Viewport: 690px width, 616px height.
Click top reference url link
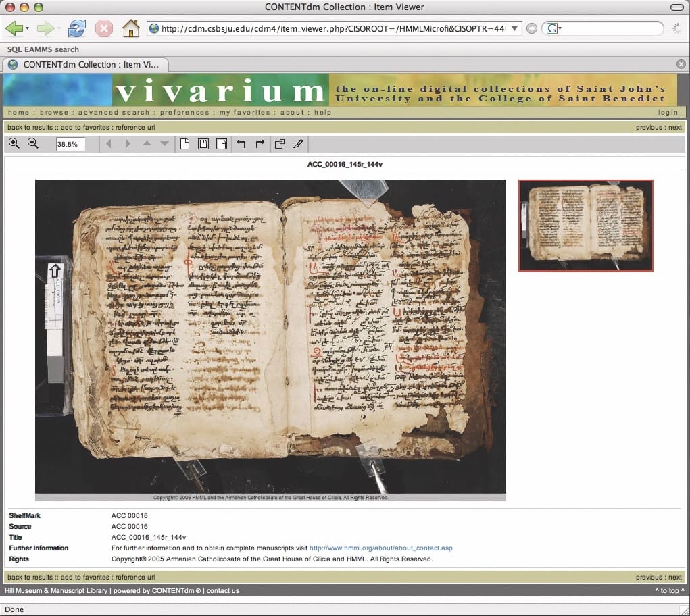[135, 127]
